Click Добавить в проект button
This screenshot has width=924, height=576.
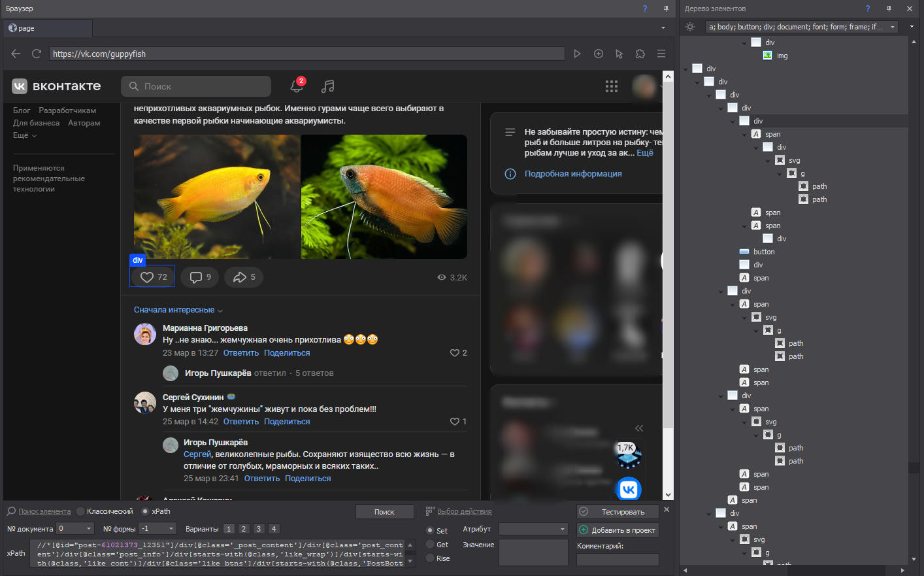click(618, 530)
